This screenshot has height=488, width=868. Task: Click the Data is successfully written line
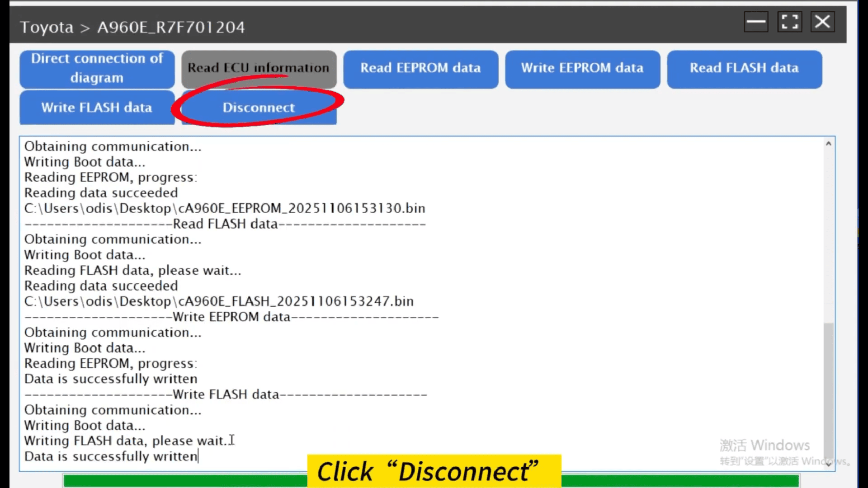pyautogui.click(x=111, y=456)
